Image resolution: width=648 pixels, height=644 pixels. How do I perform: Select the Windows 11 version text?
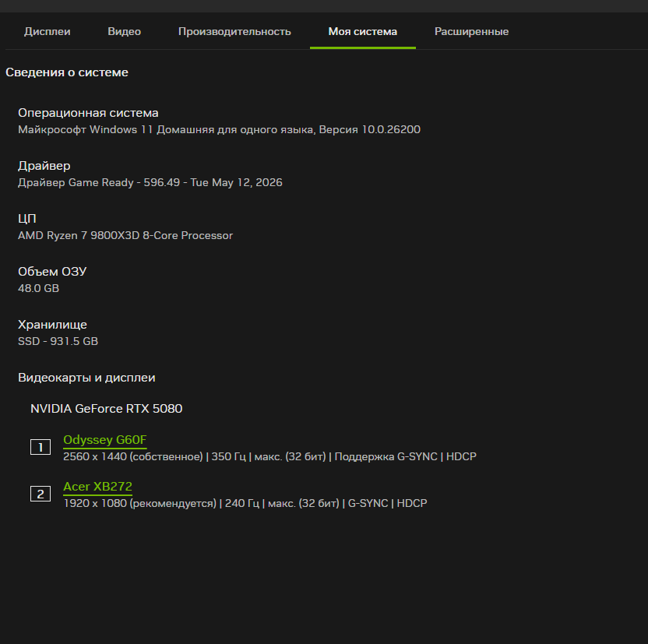219,130
